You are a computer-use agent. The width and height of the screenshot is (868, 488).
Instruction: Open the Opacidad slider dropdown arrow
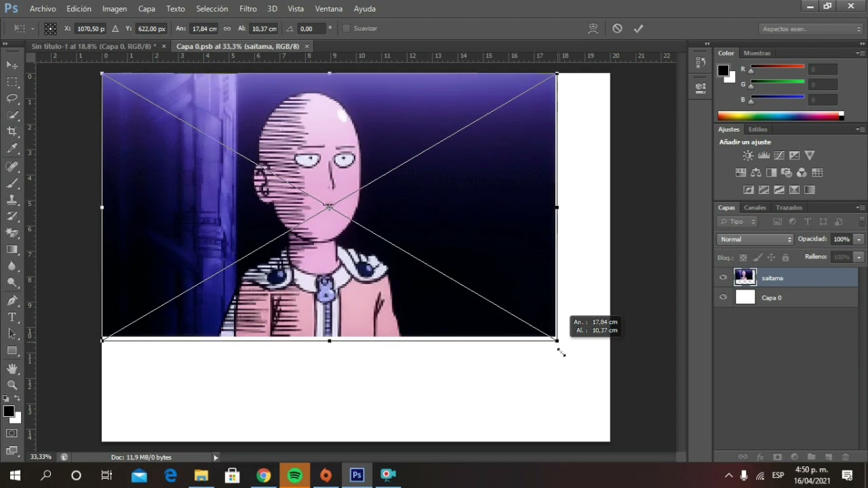[x=859, y=239]
